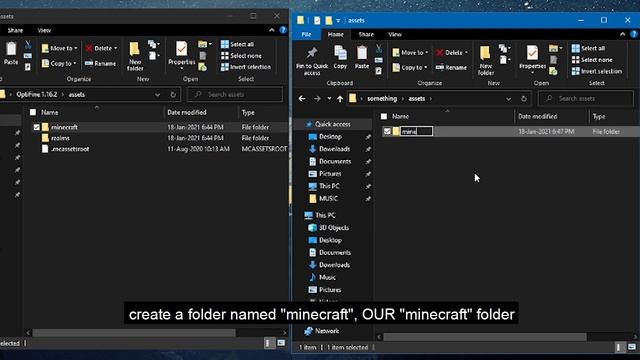
Task: Click Pin to Quick access in right window
Action: pos(312,61)
